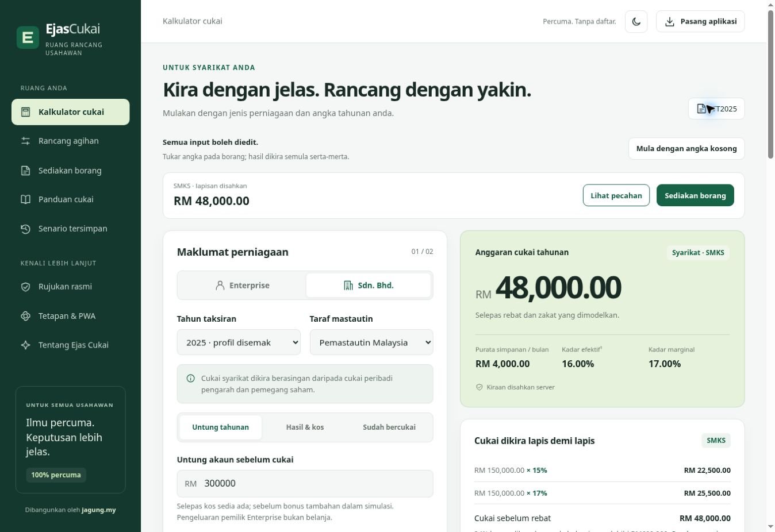
Task: Click shield-check icon beside Kiraan disahkan server
Action: [479, 387]
